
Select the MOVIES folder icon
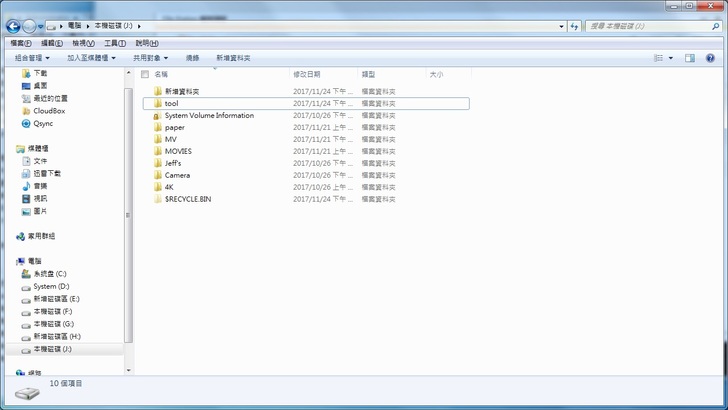tap(158, 151)
